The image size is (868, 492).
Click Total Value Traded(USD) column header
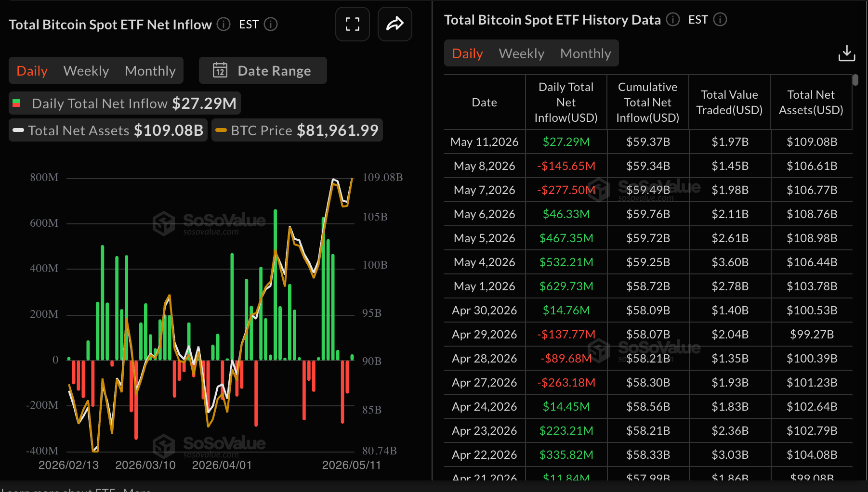(729, 102)
